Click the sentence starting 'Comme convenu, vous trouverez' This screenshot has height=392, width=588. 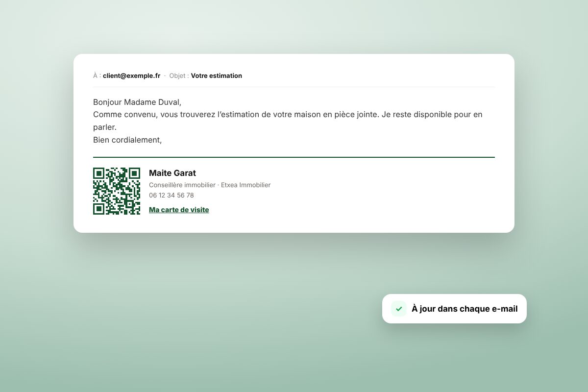click(x=288, y=121)
